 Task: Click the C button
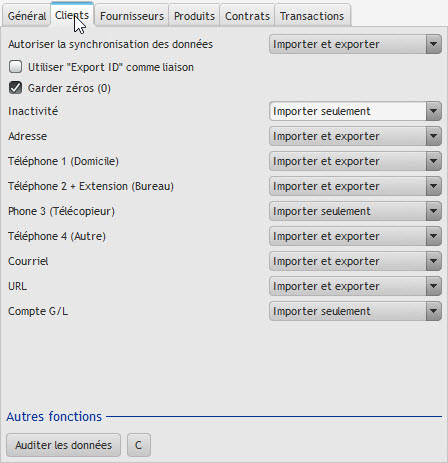pyautogui.click(x=139, y=445)
